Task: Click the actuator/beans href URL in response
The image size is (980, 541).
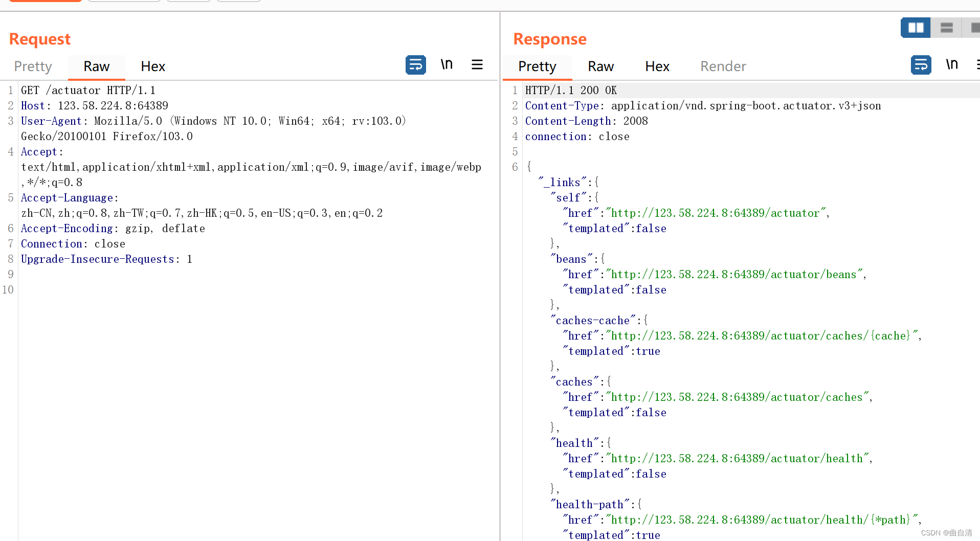Action: coord(734,275)
